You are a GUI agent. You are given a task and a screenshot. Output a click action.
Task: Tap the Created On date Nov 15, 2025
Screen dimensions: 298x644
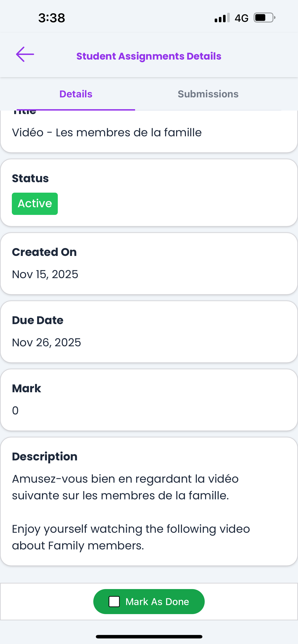(45, 274)
